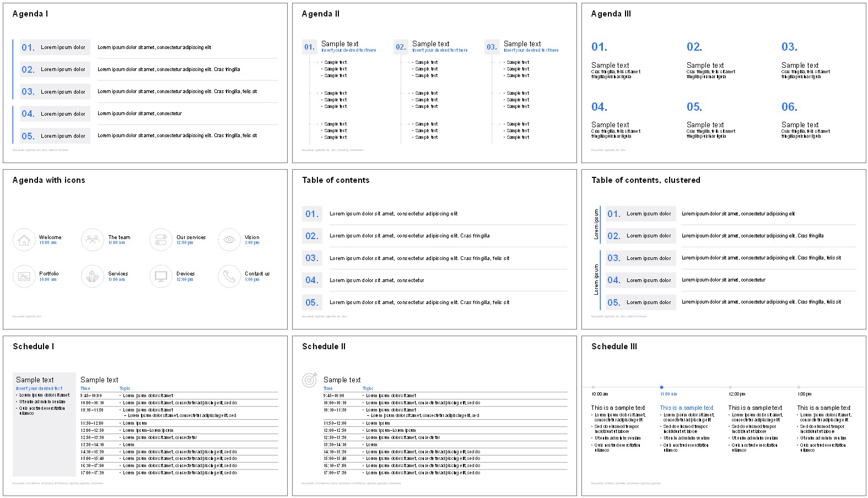Open the Agenda I slide by its title
Image resolution: width=868 pixels, height=498 pixels.
[30, 14]
